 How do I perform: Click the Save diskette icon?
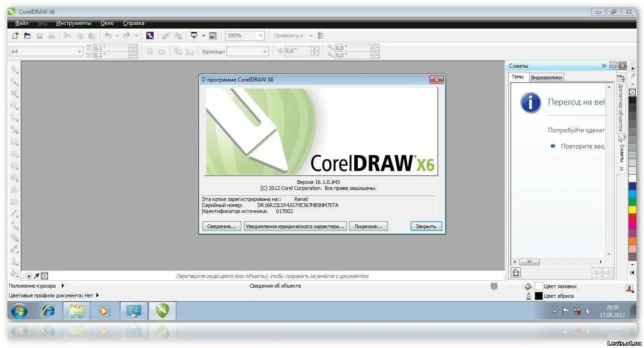(x=40, y=35)
